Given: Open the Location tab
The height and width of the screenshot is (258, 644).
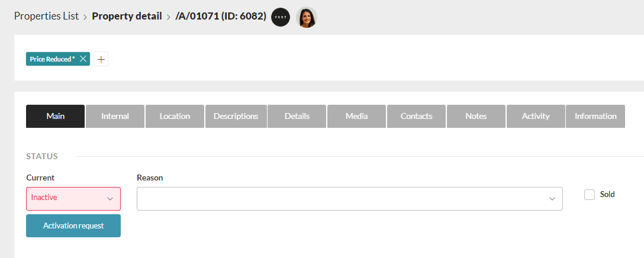Looking at the screenshot, I should [175, 116].
